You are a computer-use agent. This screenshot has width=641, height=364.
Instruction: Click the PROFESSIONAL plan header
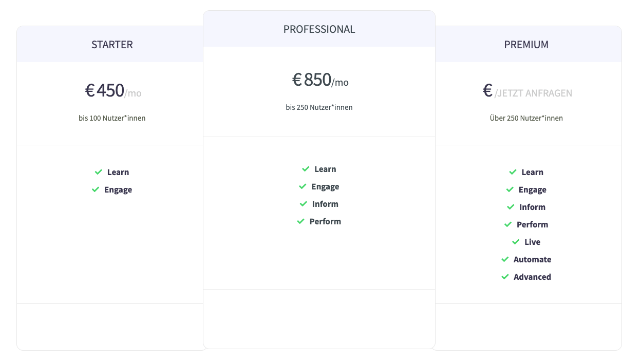[x=319, y=29]
